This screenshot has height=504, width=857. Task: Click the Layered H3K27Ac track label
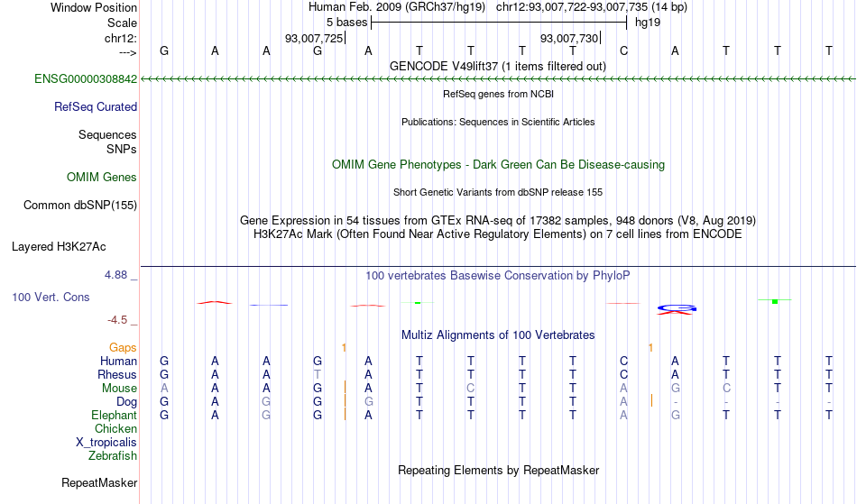59,247
